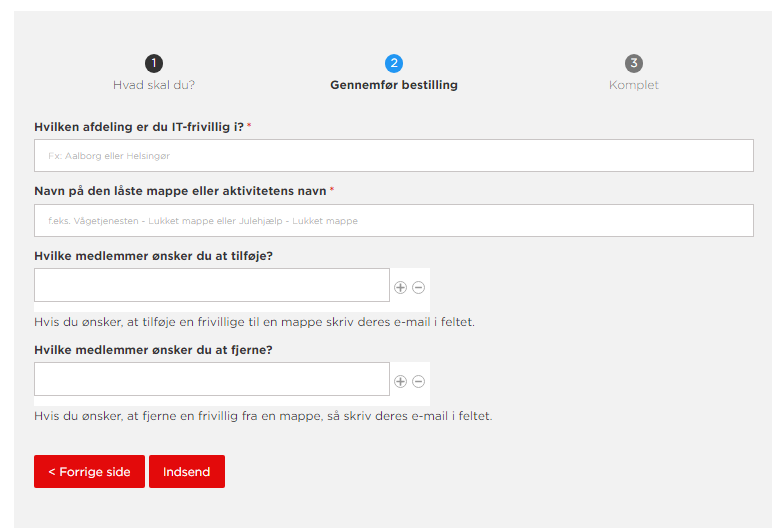Focus the IT-frivillig afdeling input field
772x531 pixels.
click(394, 156)
